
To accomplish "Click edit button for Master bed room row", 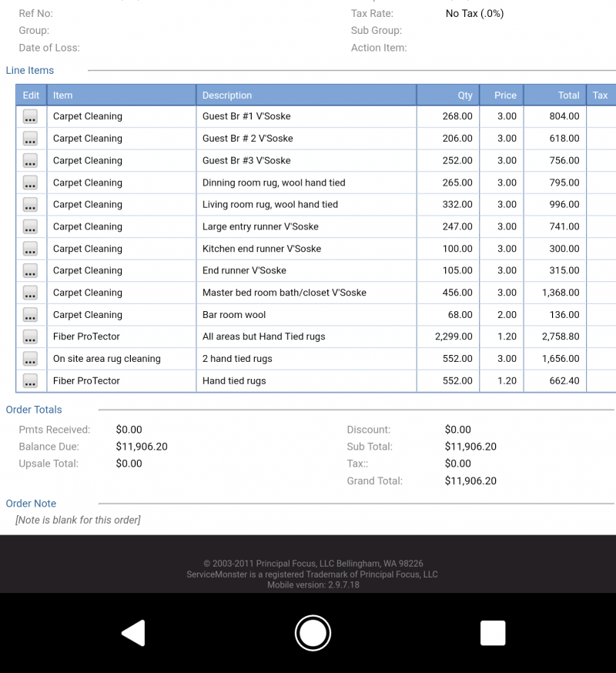I will point(30,293).
